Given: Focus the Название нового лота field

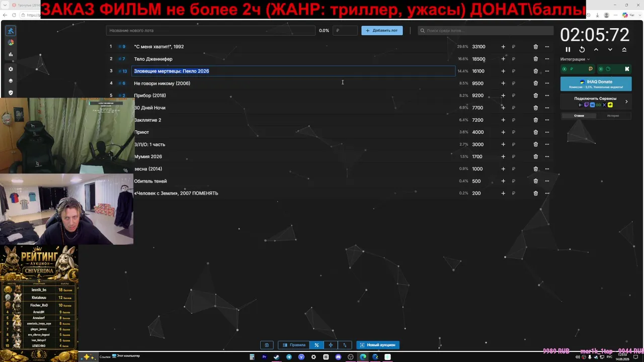Looking at the screenshot, I should 211,31.
